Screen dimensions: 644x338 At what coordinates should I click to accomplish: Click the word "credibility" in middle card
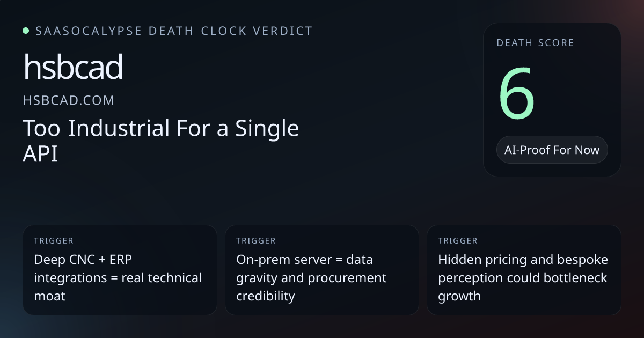(266, 296)
